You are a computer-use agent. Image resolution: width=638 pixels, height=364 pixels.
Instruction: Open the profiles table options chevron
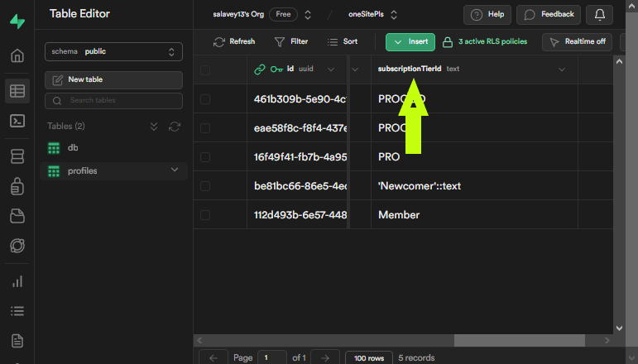[x=175, y=170]
